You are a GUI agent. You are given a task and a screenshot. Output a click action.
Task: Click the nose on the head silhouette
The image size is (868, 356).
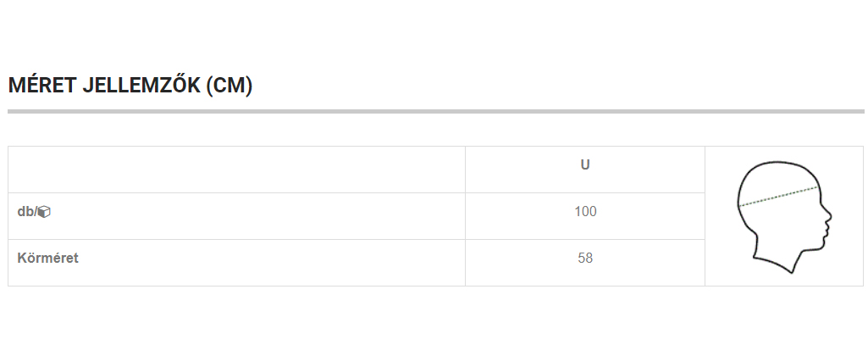tap(829, 216)
